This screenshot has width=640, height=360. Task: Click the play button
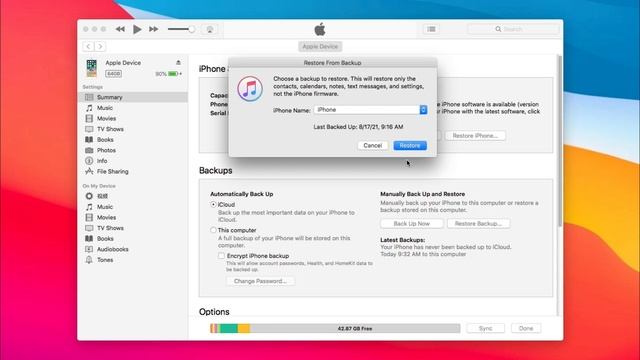[137, 29]
